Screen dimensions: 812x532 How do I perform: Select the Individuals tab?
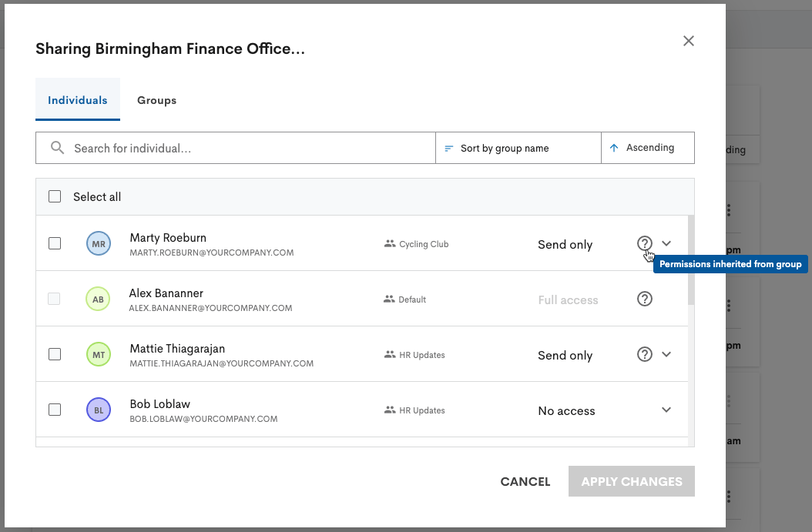coord(78,100)
